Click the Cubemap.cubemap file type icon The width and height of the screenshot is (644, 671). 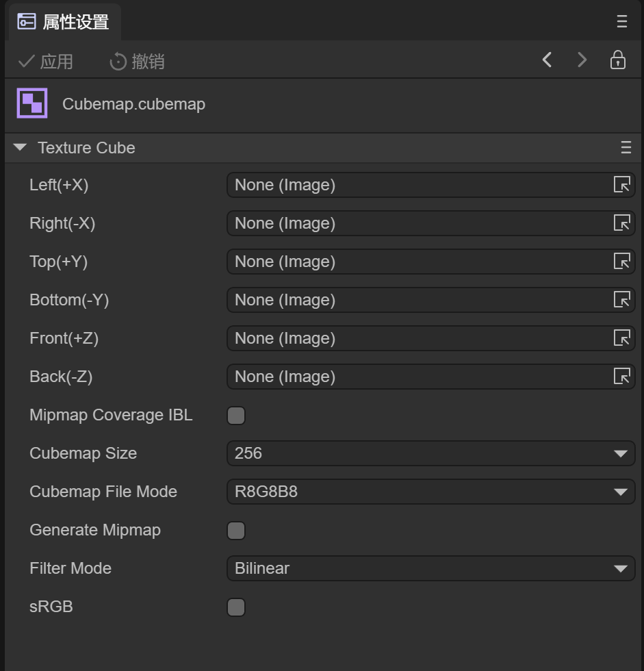pos(32,104)
